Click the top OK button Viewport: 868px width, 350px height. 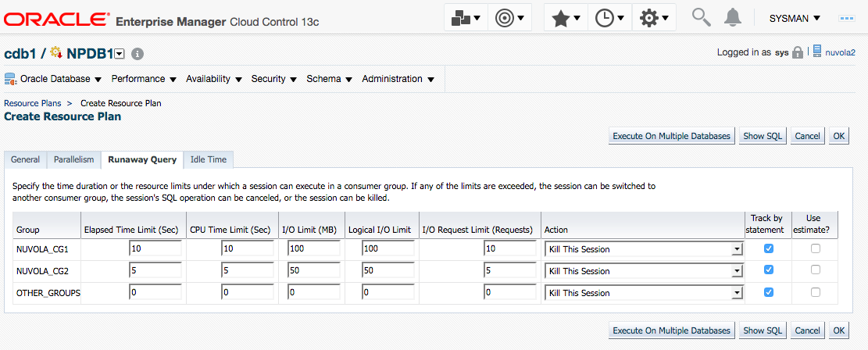pyautogui.click(x=838, y=136)
